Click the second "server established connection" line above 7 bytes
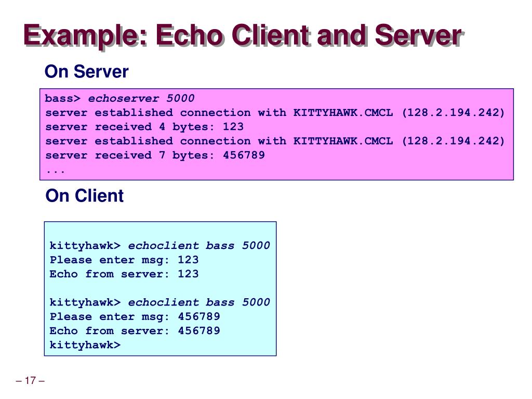The height and width of the screenshot is (399, 532). tap(275, 141)
